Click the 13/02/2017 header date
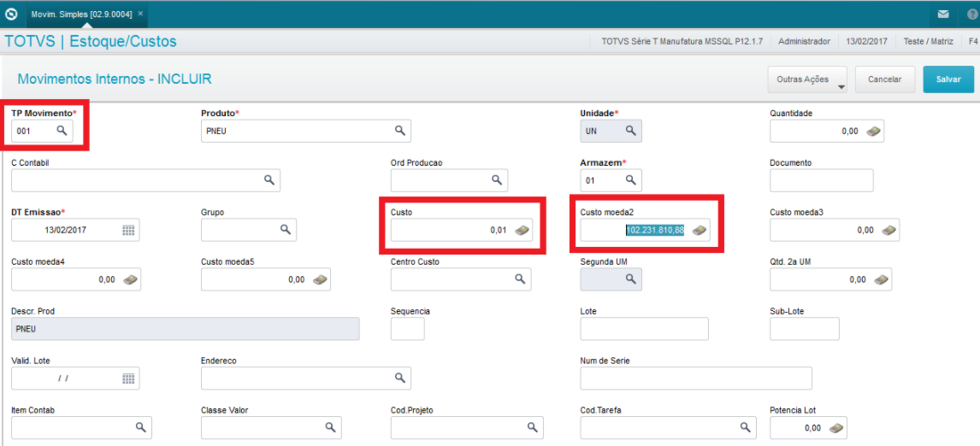The width and height of the screenshot is (980, 446). [867, 41]
